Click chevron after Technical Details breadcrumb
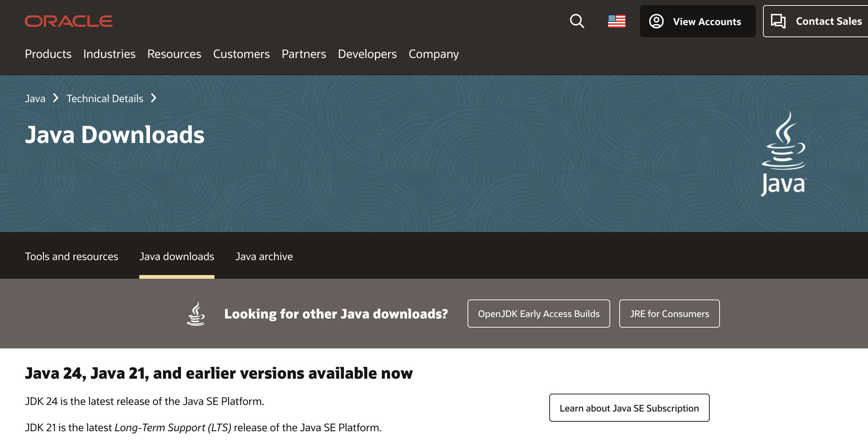This screenshot has height=448, width=868. pos(154,98)
